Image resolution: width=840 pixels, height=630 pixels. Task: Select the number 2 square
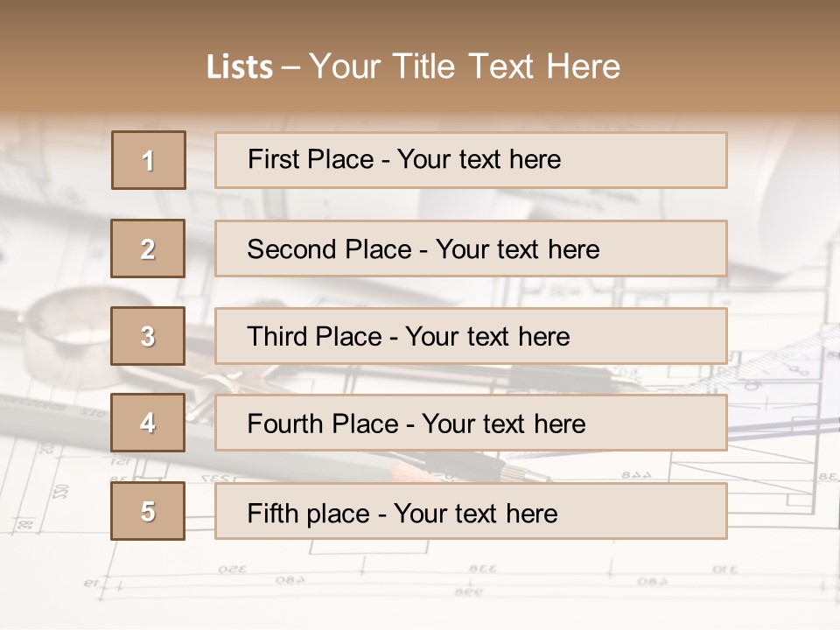coord(148,248)
